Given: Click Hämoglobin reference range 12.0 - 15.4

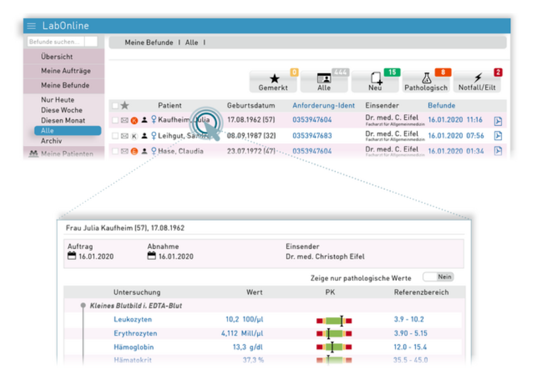Looking at the screenshot, I should [x=410, y=347].
